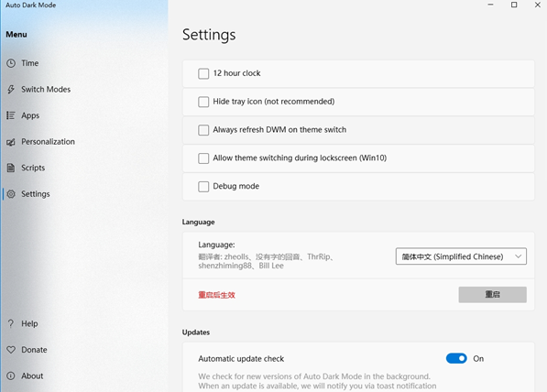Enable the 12 hour clock checkbox
The height and width of the screenshot is (392, 547).
[203, 73]
